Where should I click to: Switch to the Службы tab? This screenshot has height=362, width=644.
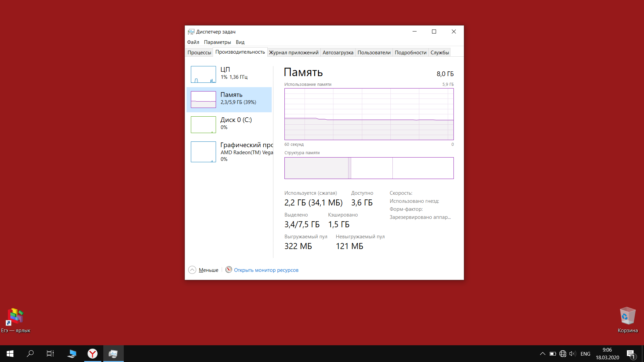439,53
